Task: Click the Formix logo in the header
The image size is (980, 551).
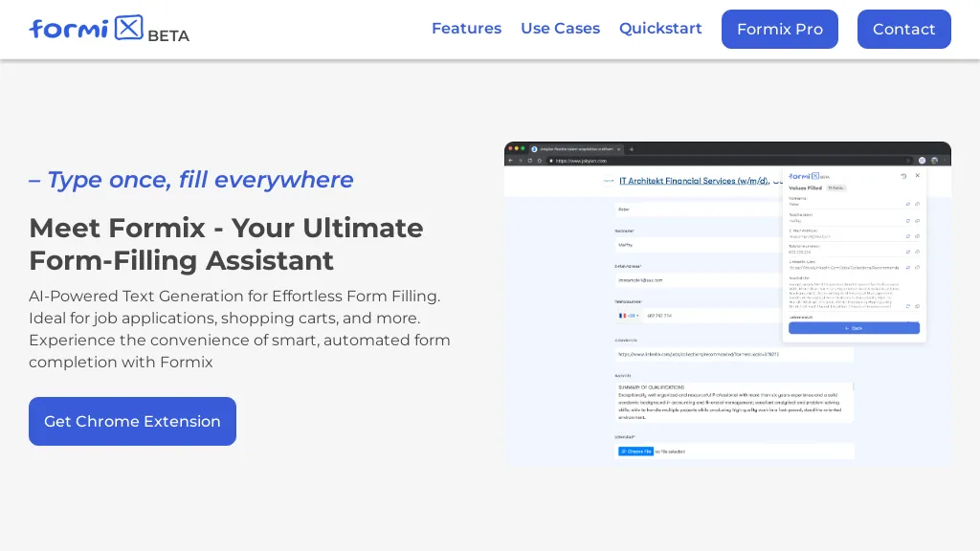Action: pos(86,29)
